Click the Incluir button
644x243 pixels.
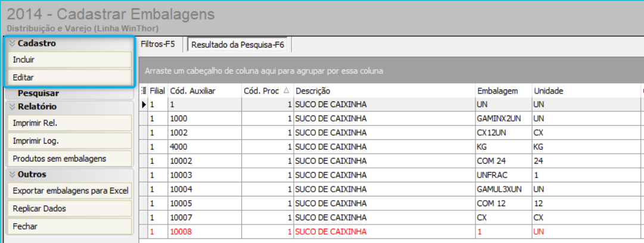click(x=70, y=60)
